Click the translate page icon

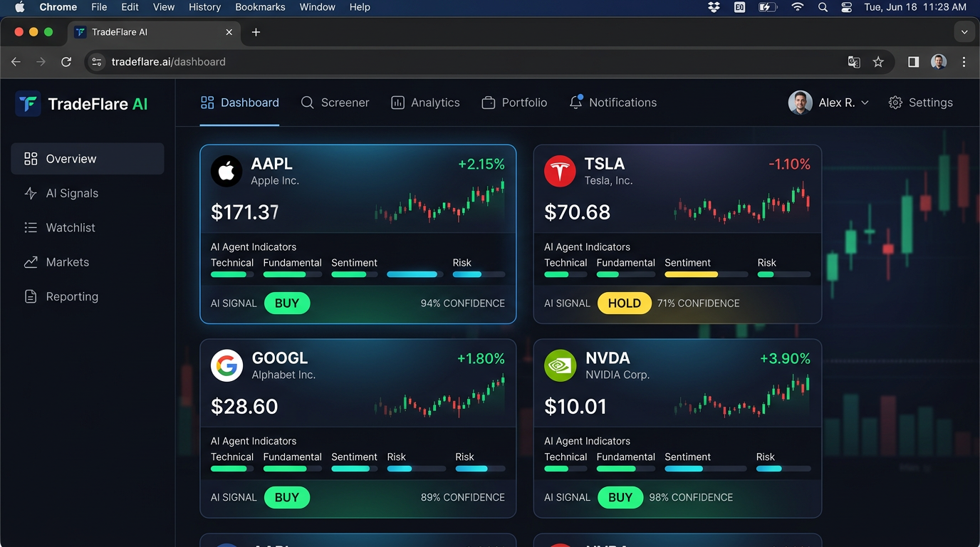(x=854, y=62)
